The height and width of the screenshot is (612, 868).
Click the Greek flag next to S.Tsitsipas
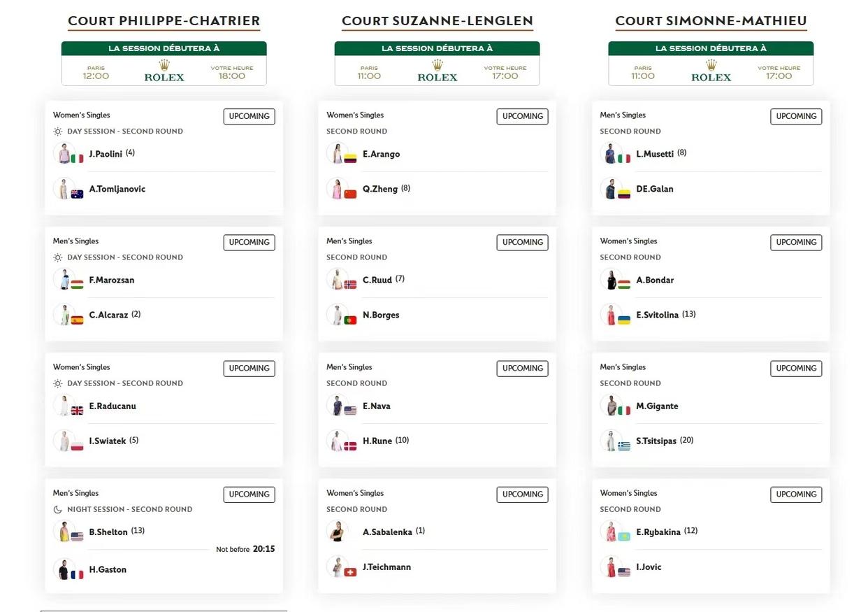[x=624, y=446]
